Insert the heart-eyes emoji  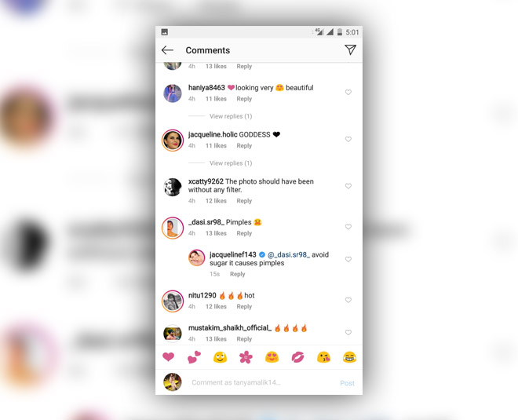[272, 357]
